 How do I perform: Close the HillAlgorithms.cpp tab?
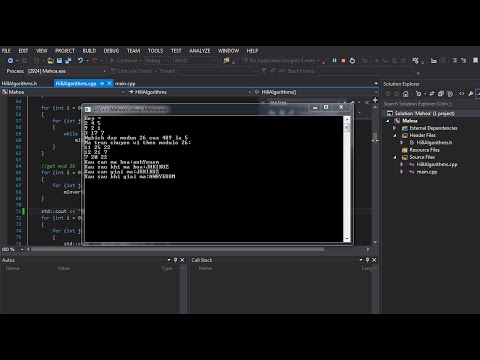tap(109, 83)
